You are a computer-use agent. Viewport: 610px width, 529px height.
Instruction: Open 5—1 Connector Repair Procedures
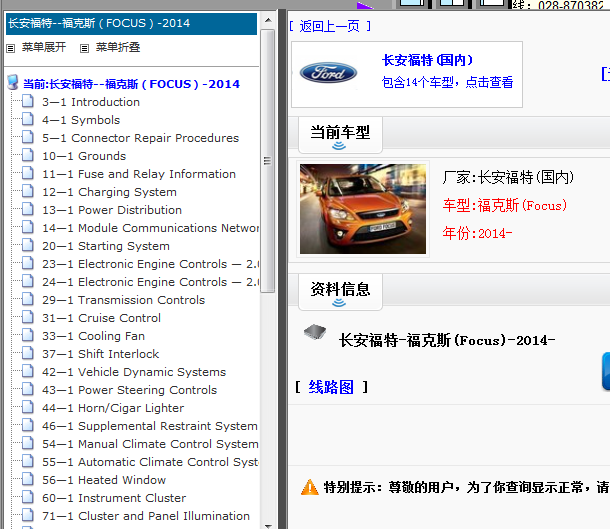click(140, 138)
